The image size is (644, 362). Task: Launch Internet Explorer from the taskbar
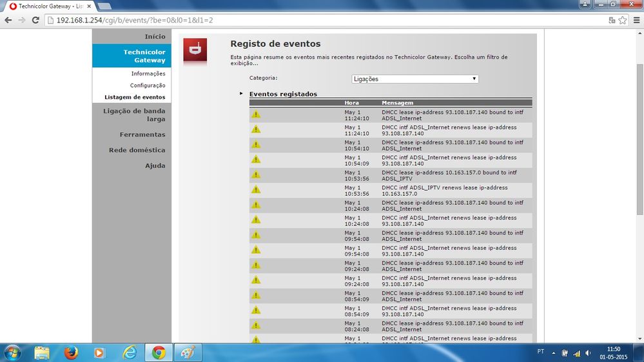130,352
